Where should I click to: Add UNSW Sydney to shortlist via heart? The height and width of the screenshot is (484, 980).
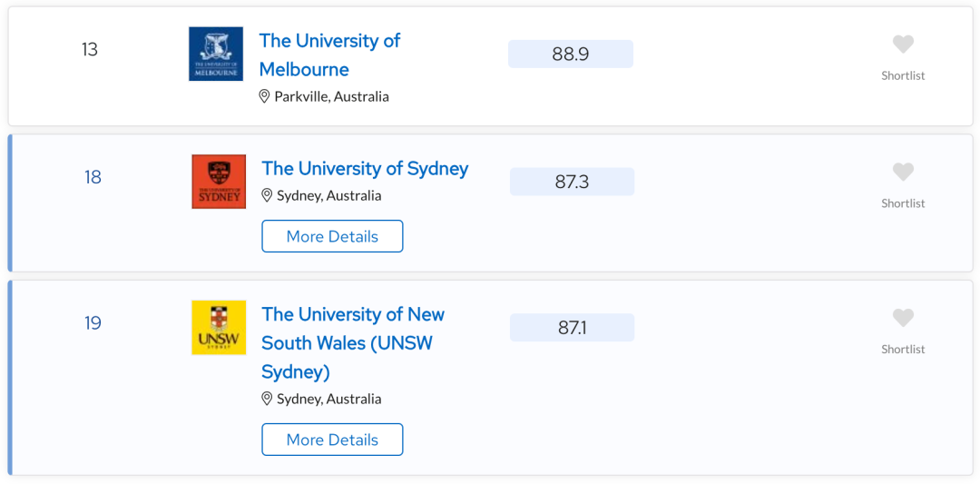tap(903, 318)
